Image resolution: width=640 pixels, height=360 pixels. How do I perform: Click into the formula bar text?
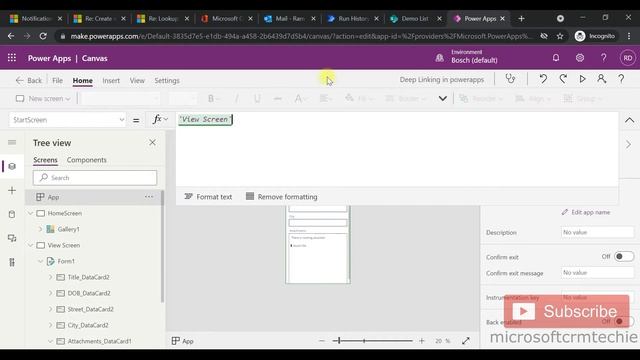coord(205,119)
